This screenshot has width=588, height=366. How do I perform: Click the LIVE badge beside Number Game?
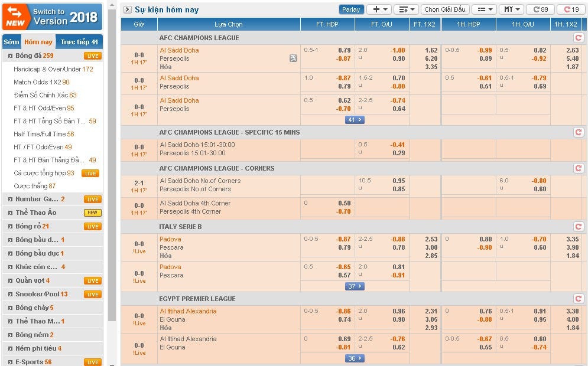tap(93, 200)
